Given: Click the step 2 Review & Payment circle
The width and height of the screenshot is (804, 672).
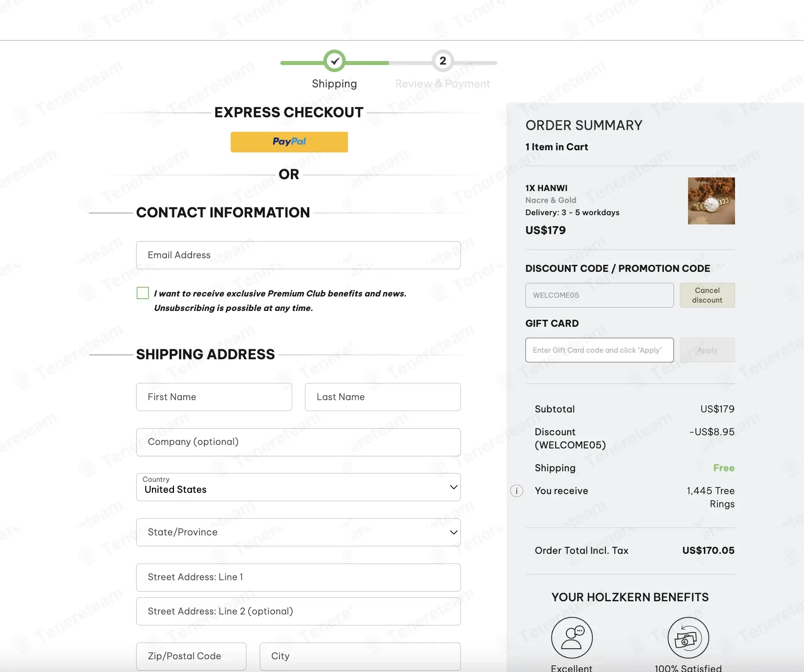Looking at the screenshot, I should 443,61.
